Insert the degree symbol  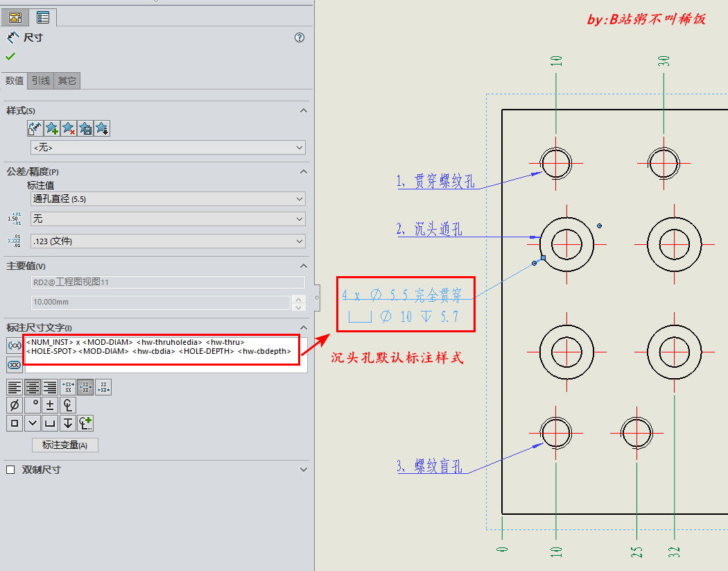coord(33,405)
